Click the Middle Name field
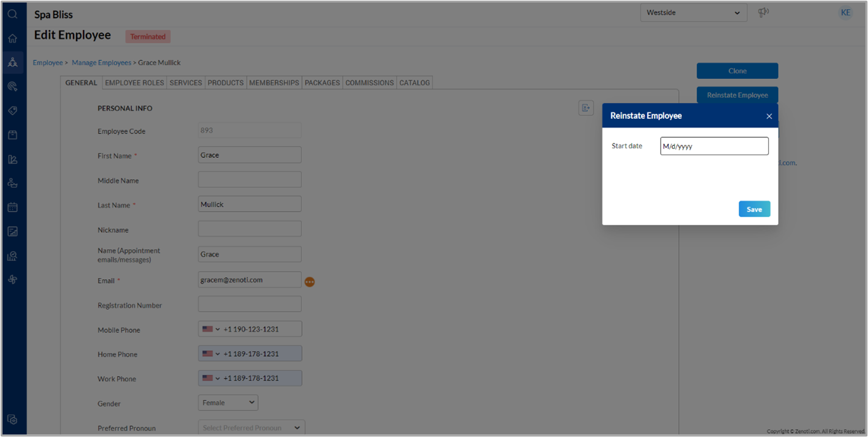Screen dimensions: 868x437 click(x=249, y=180)
